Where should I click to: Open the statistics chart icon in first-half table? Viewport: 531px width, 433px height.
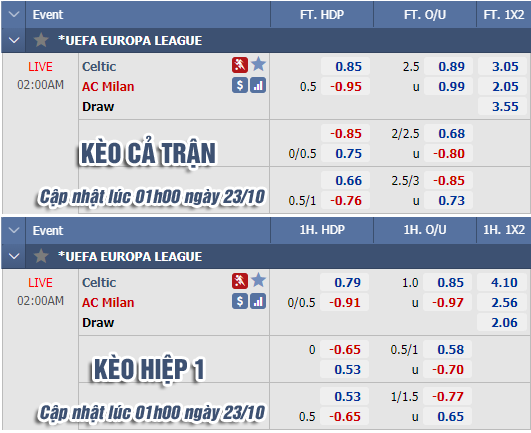click(258, 301)
